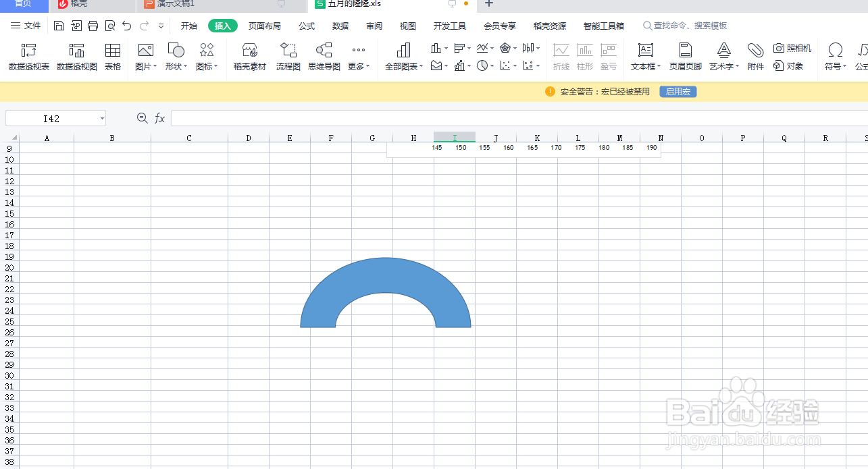Insert a PivotTable (数据透视表)
This screenshot has height=469, width=868.
coord(28,57)
